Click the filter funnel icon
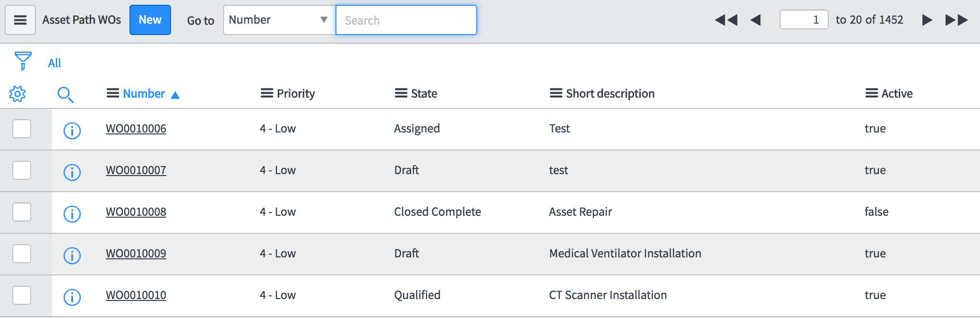This screenshot has height=318, width=980. point(23,61)
